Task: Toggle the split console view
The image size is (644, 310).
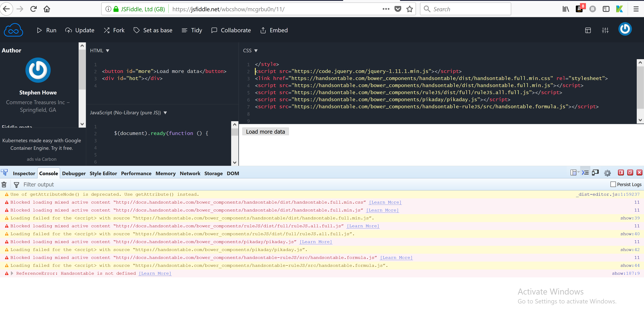Action: [x=585, y=172]
